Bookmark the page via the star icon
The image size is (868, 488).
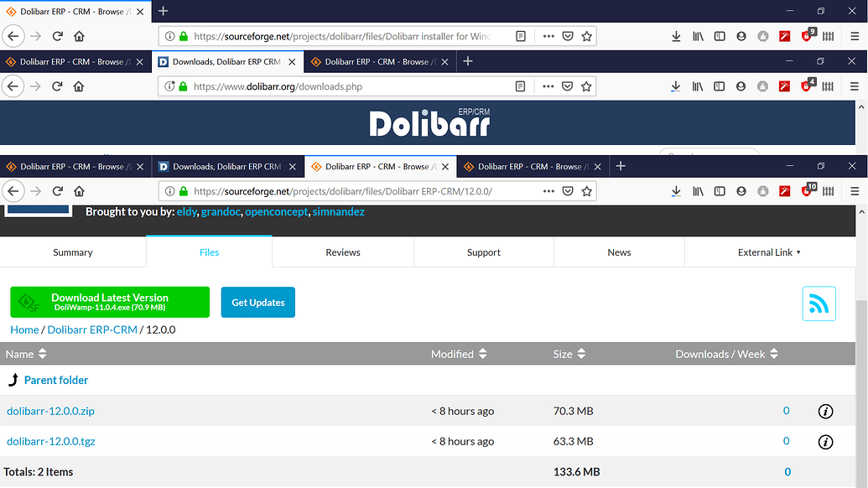[586, 190]
